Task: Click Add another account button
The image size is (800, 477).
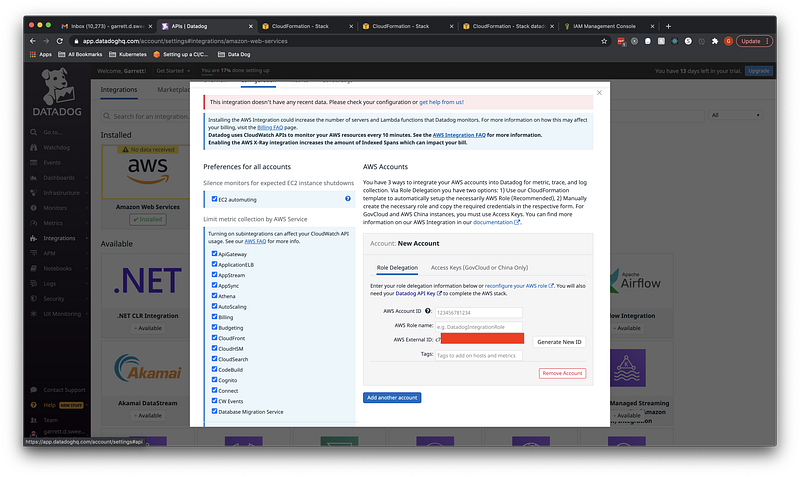Action: pos(392,397)
